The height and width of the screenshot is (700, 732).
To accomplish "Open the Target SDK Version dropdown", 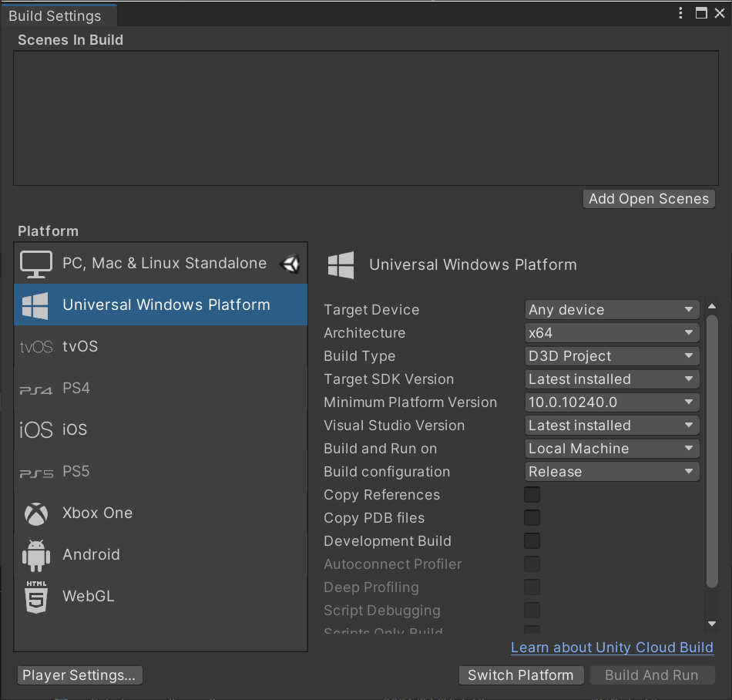I will (612, 379).
